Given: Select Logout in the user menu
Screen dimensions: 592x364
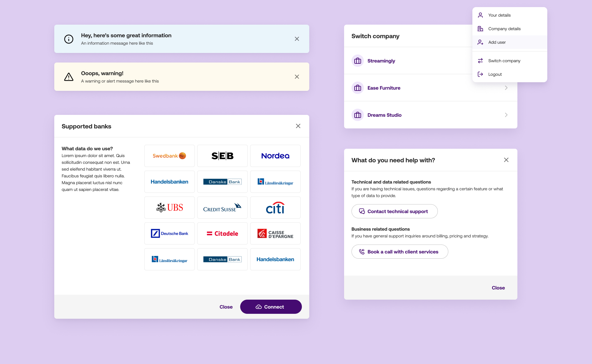Looking at the screenshot, I should pos(510,74).
